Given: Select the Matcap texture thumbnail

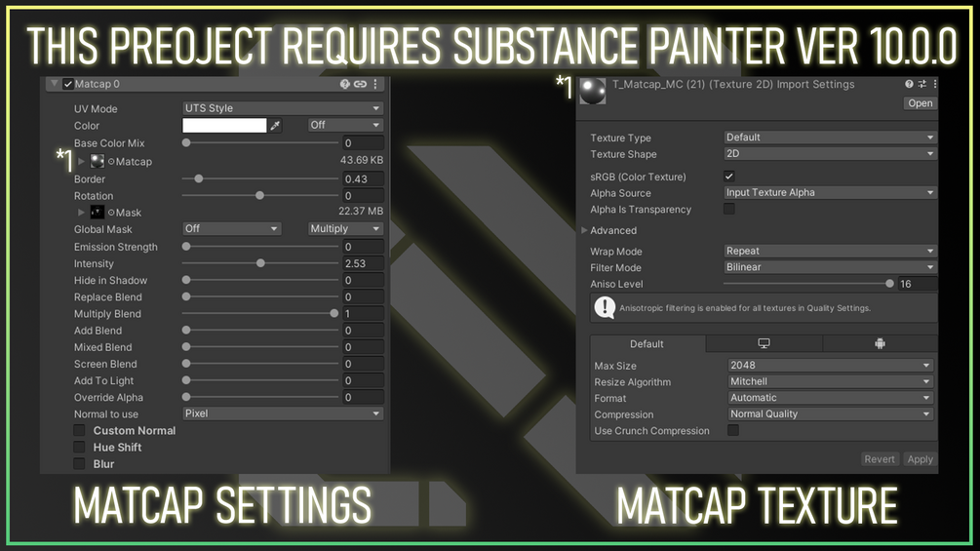Looking at the screenshot, I should (98, 161).
